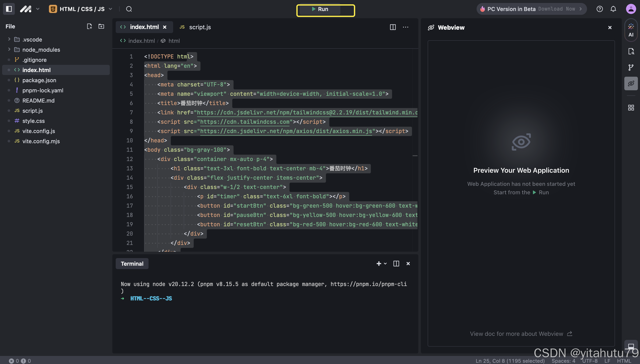Select the Terminal tab
The height and width of the screenshot is (364, 640).
(x=132, y=264)
